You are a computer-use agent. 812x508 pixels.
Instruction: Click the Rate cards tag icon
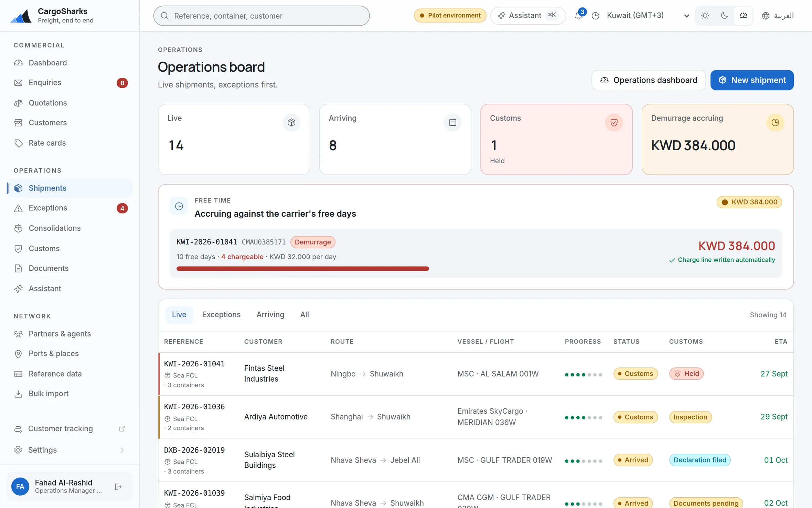click(x=19, y=143)
